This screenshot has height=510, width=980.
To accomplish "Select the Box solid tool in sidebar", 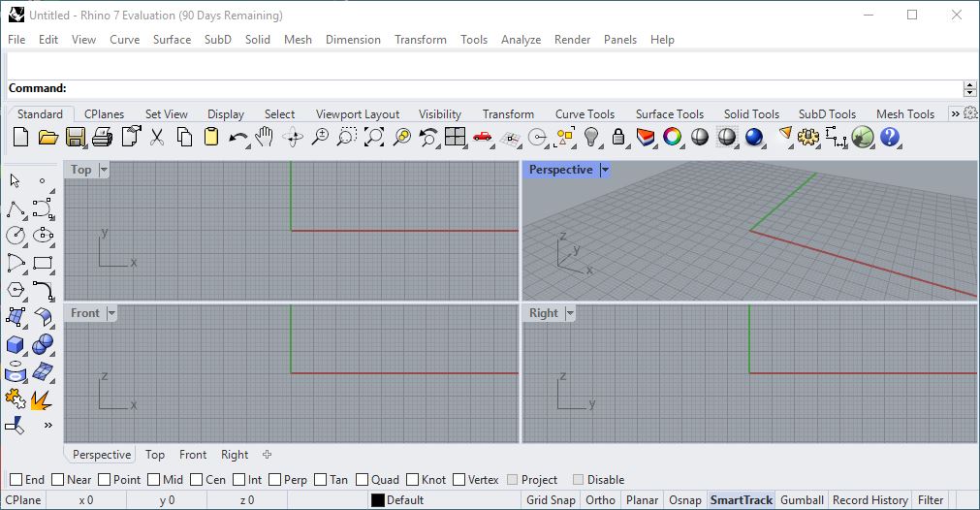I will pyautogui.click(x=15, y=345).
